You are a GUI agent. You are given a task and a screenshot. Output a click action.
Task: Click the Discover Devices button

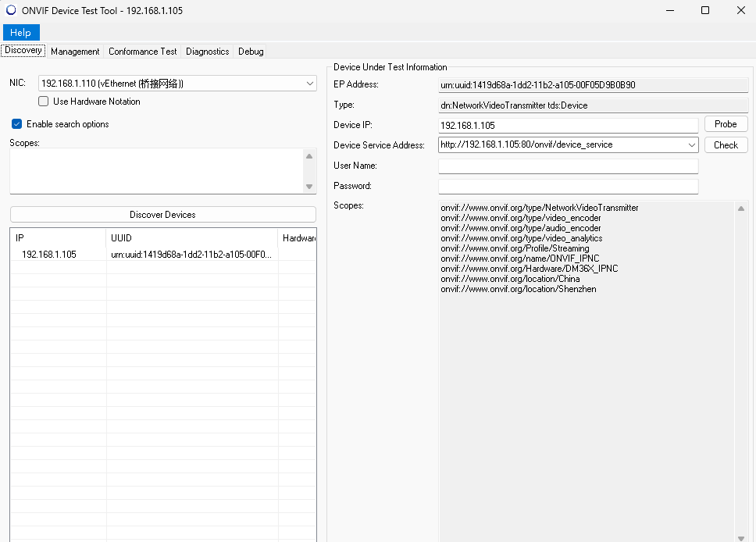(x=162, y=215)
